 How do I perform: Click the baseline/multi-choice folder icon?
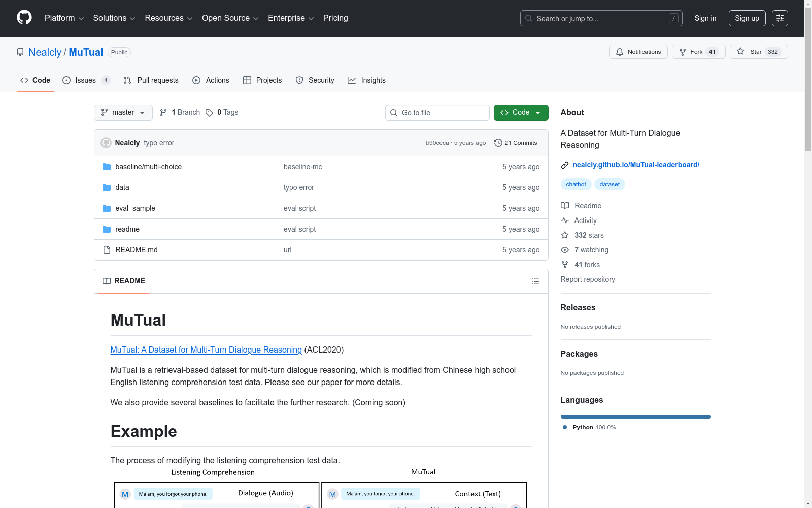coord(107,167)
